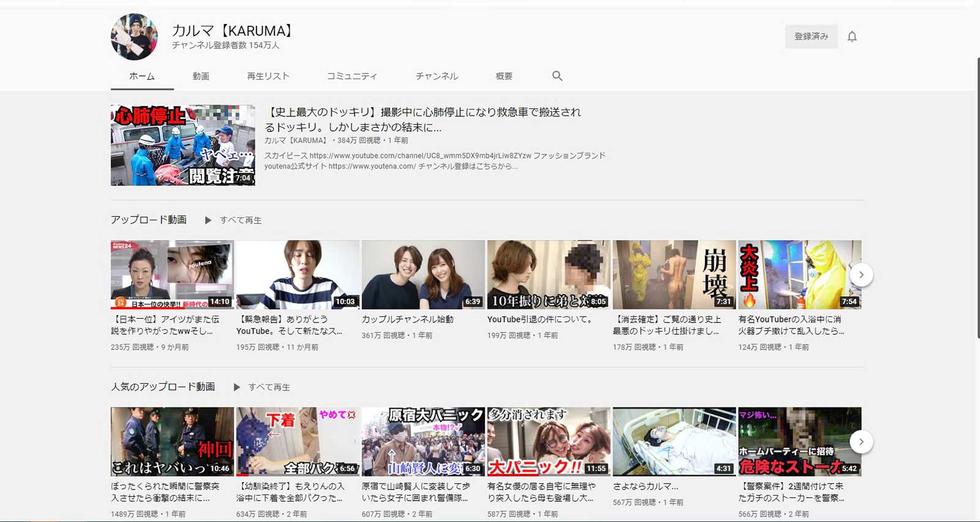
Task: Open the アップロード動画 section heading
Action: point(149,220)
